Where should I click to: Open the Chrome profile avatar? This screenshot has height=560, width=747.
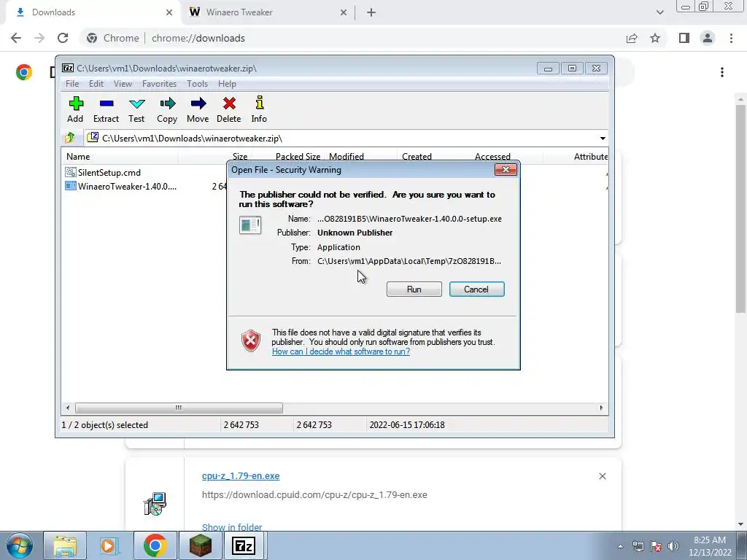(708, 38)
